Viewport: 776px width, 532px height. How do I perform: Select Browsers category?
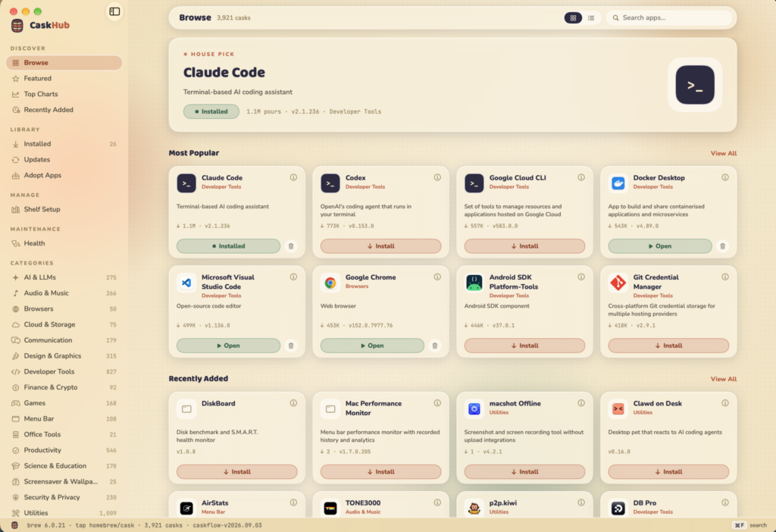click(x=64, y=308)
